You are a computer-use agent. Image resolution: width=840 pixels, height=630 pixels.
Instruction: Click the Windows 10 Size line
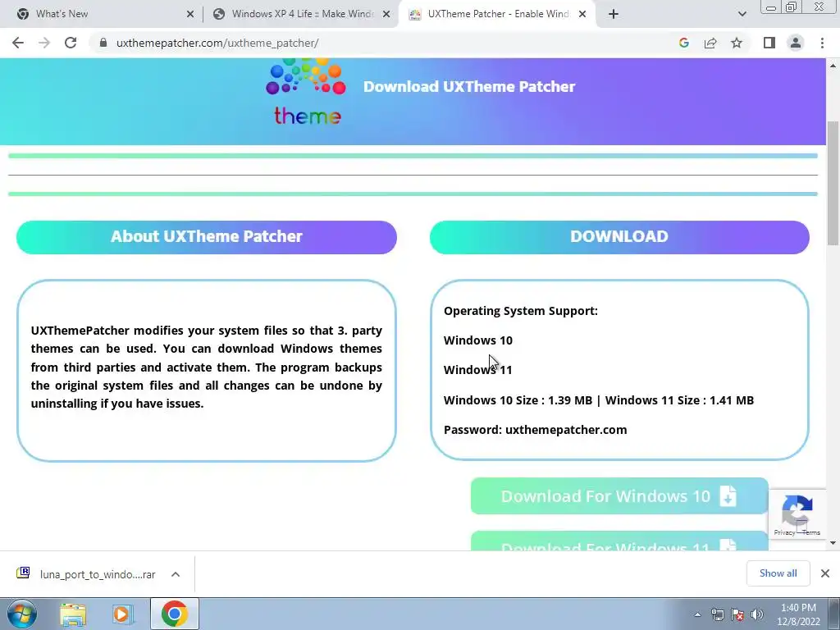pyautogui.click(x=598, y=400)
